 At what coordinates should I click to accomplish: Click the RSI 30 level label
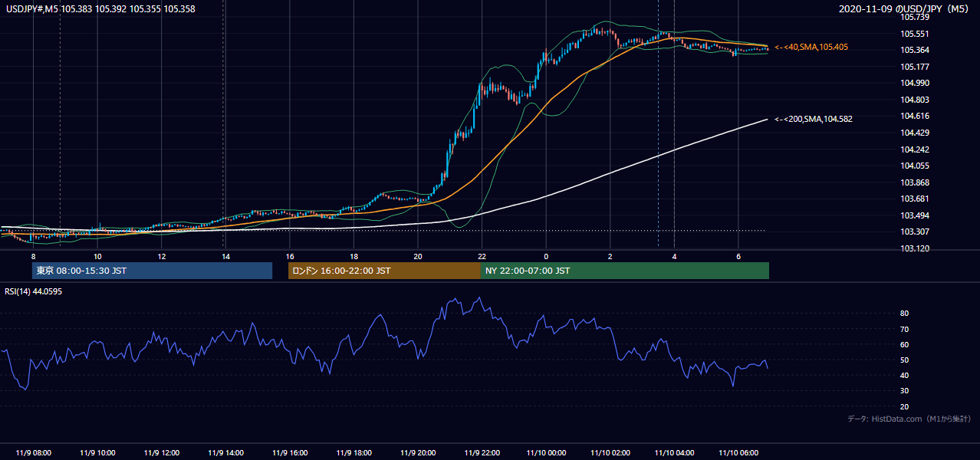point(905,390)
